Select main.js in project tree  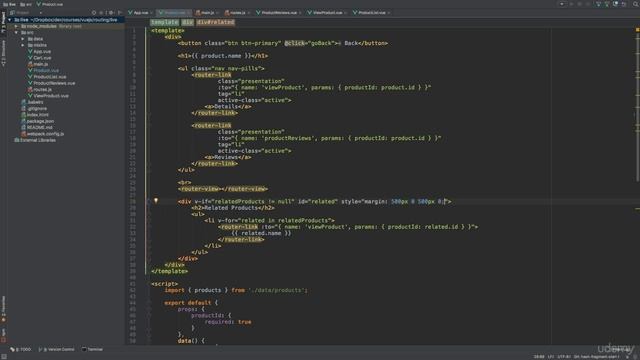point(38,64)
